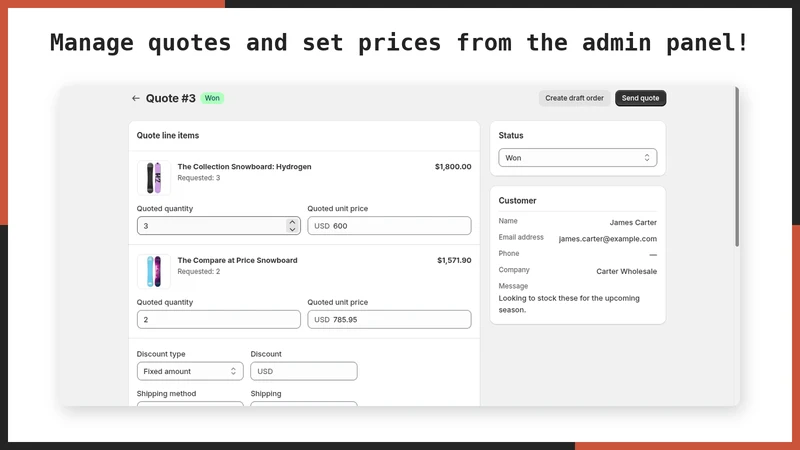Increase Hydrogen quoted quantity with up stepper
The height and width of the screenshot is (450, 800).
click(292, 222)
